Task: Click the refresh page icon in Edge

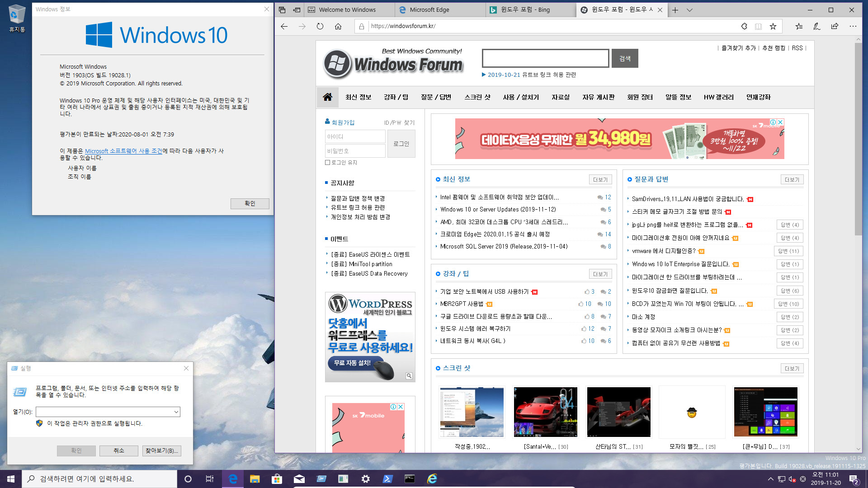Action: (x=320, y=26)
